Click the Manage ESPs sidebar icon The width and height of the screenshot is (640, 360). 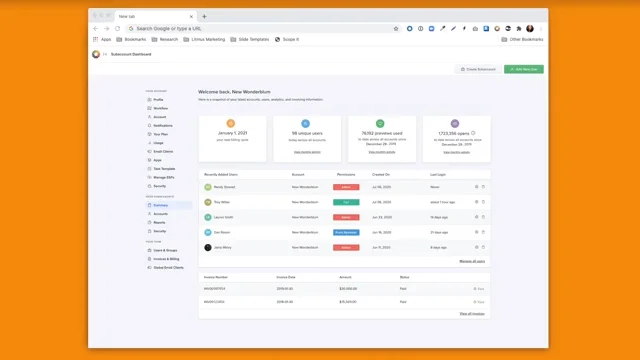point(149,177)
